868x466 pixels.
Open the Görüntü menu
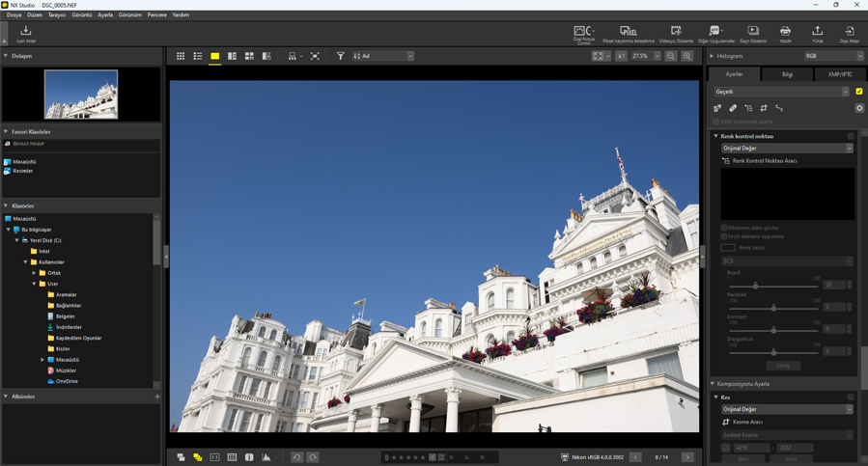point(81,15)
